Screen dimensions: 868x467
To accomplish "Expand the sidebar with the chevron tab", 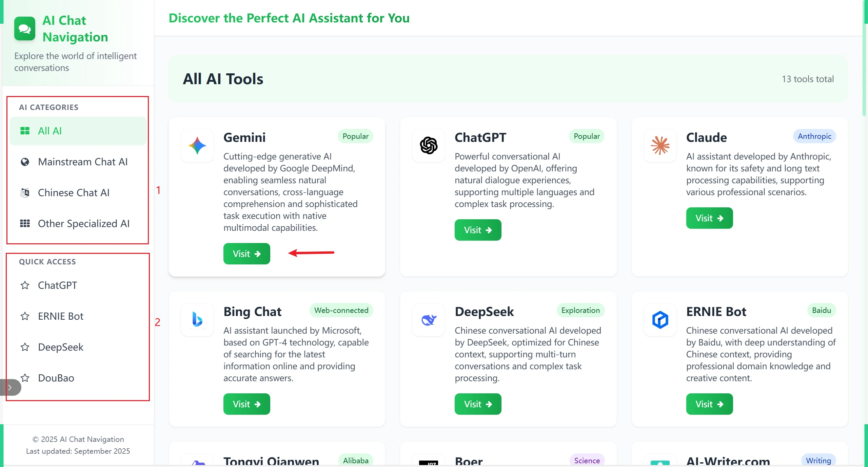I will tap(10, 387).
